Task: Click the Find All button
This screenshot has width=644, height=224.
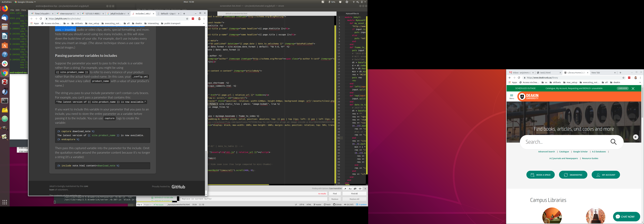Action: 354,194
